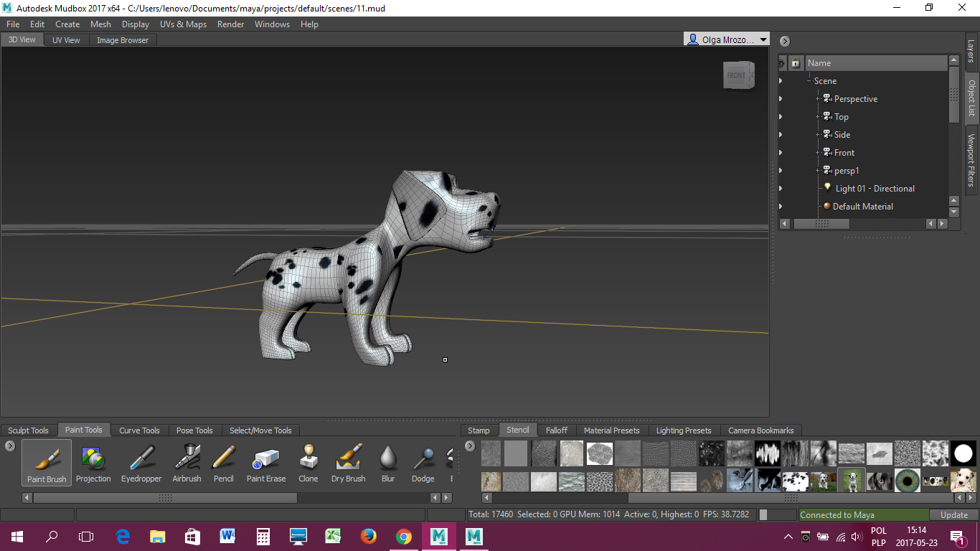Toggle the lock icon above the scene list
This screenshot has width=980, height=551.
click(x=796, y=62)
